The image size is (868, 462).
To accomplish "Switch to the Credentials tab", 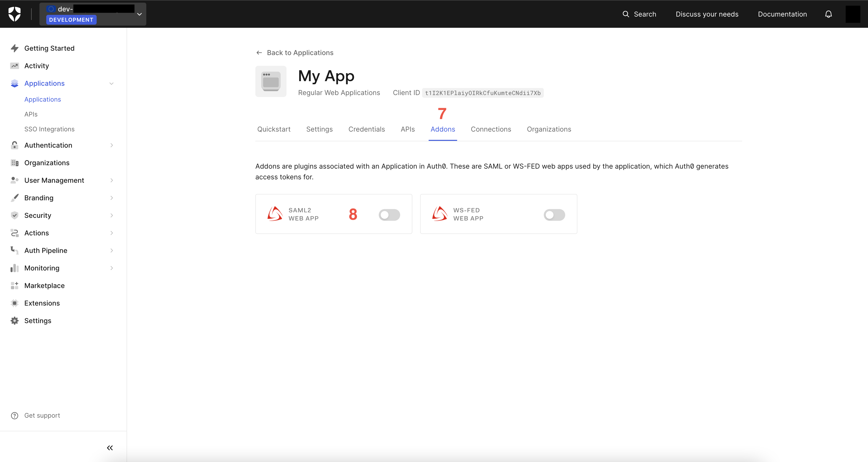I will (x=366, y=129).
